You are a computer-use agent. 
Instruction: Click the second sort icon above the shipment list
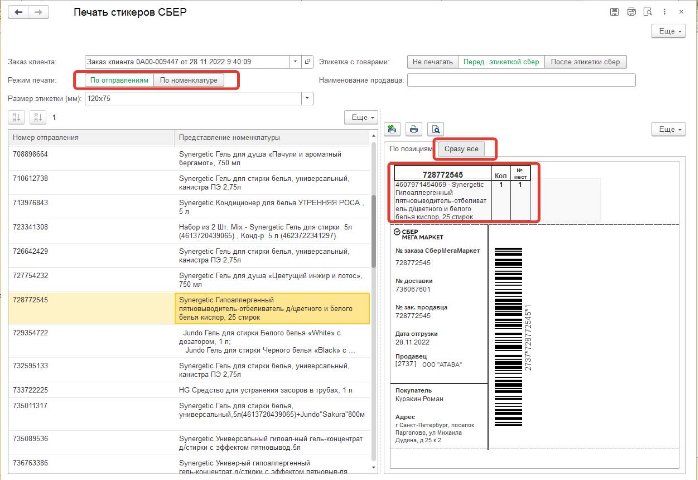(x=38, y=117)
